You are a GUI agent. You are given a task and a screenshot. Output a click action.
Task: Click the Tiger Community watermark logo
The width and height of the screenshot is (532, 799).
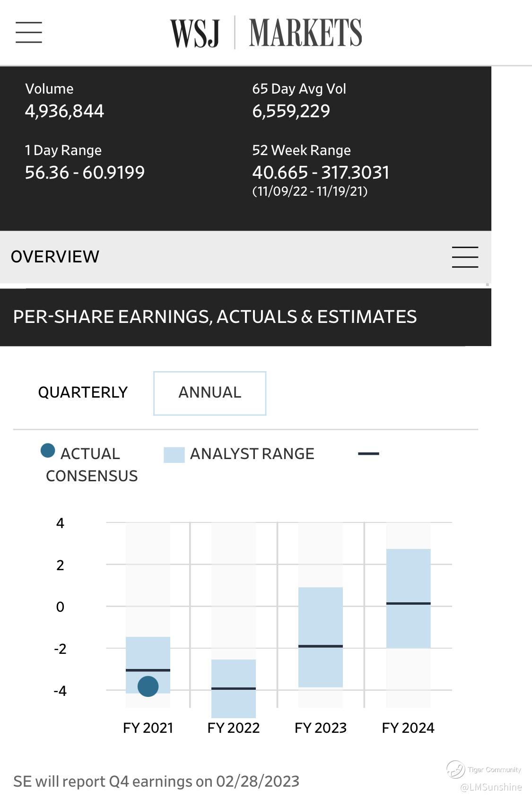(455, 769)
